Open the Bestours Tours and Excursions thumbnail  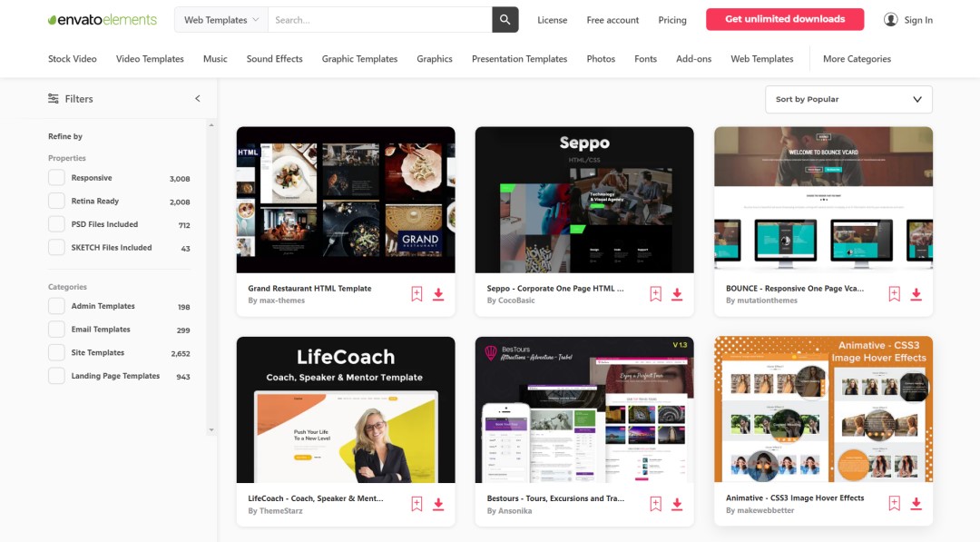click(584, 409)
